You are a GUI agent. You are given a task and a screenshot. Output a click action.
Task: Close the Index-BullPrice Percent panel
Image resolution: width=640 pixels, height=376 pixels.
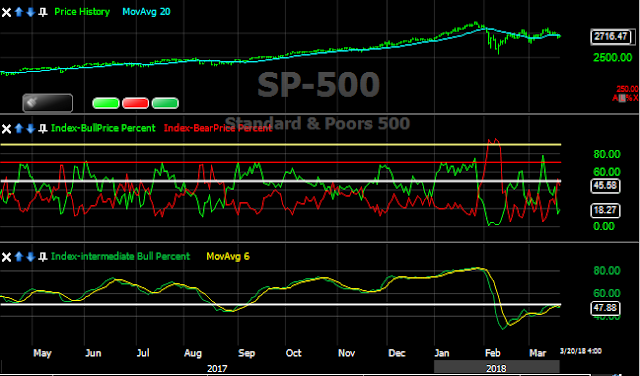coord(6,129)
